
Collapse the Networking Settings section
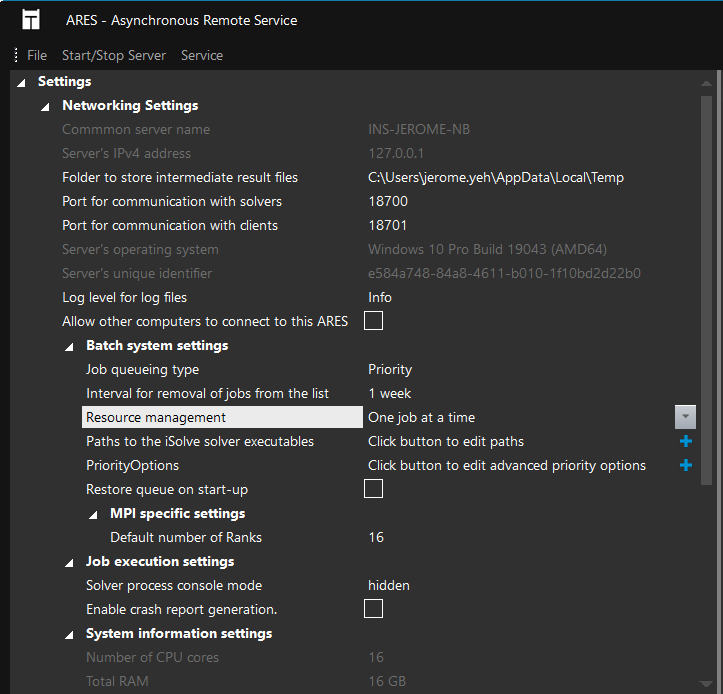[x=45, y=106]
